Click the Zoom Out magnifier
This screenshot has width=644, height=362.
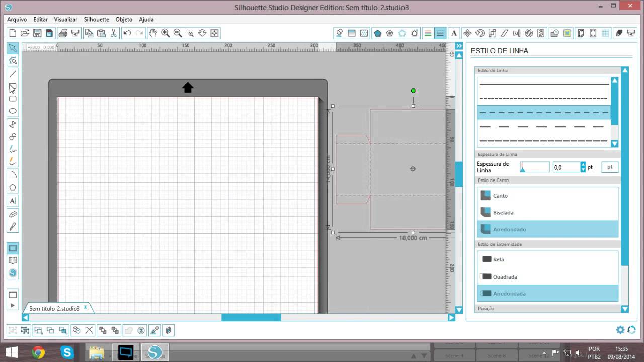(x=178, y=33)
